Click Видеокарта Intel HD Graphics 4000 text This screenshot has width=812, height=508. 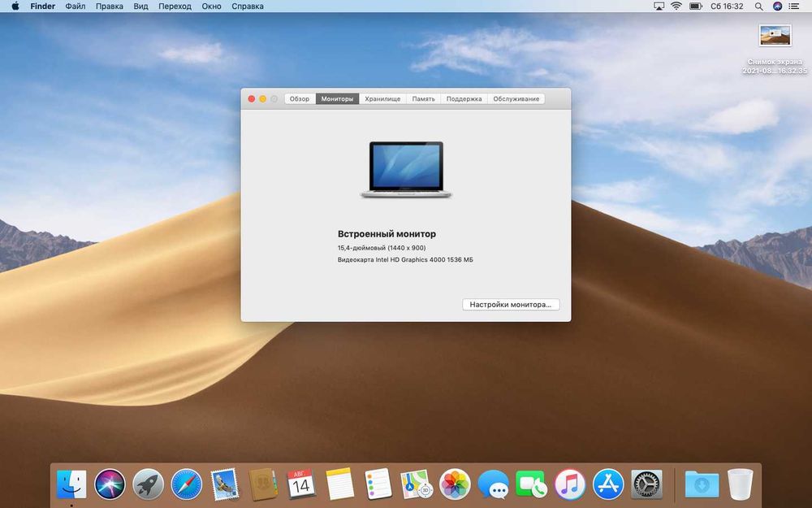[x=405, y=260]
